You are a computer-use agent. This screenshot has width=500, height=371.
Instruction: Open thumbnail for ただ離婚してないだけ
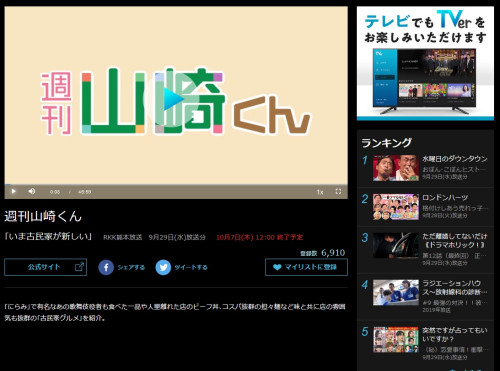tap(396, 246)
